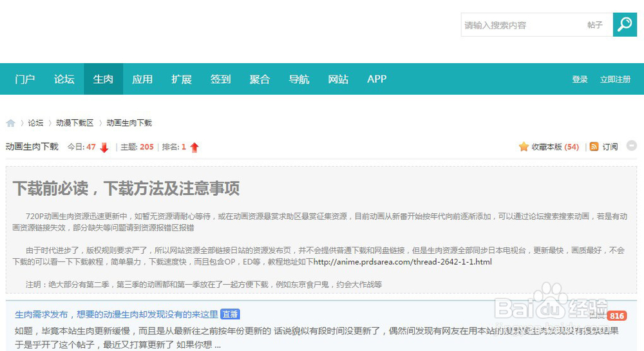This screenshot has height=351, width=644.
Task: Open 动画生肉下载 breadcrumb link
Action: [129, 123]
